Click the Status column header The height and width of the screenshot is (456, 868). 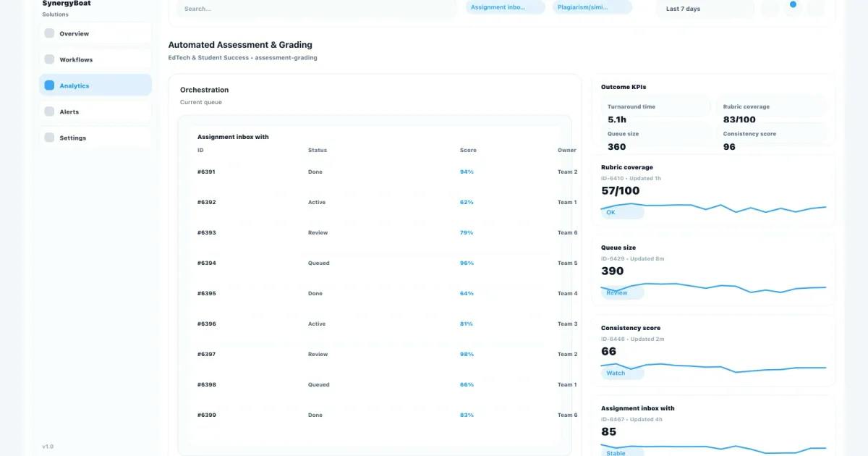tap(318, 151)
